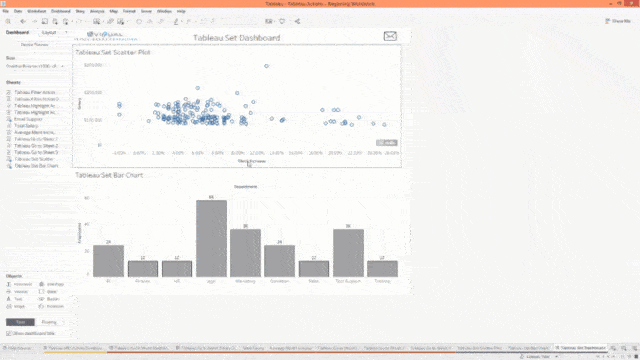Click new dashboard icon in bottom tab bar
Viewport: 640px width, 360px height.
pos(624,348)
